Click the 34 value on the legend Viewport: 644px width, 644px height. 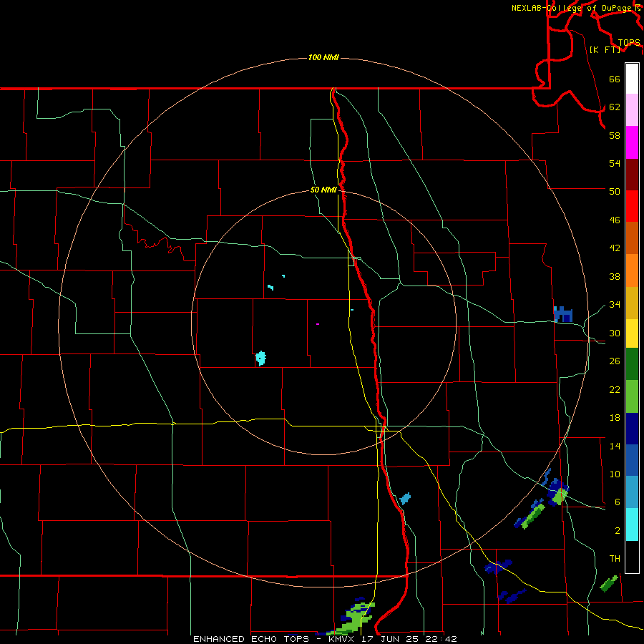coord(615,305)
